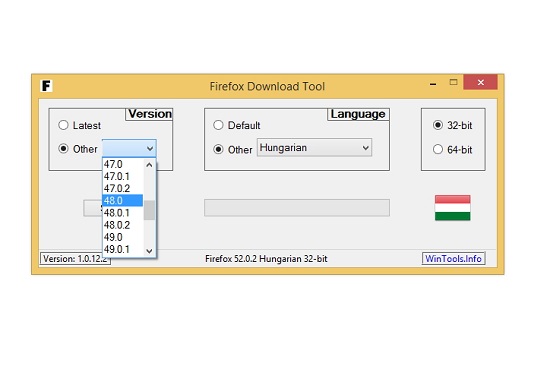Click the Version: 1.0.12.2 label

[x=75, y=259]
